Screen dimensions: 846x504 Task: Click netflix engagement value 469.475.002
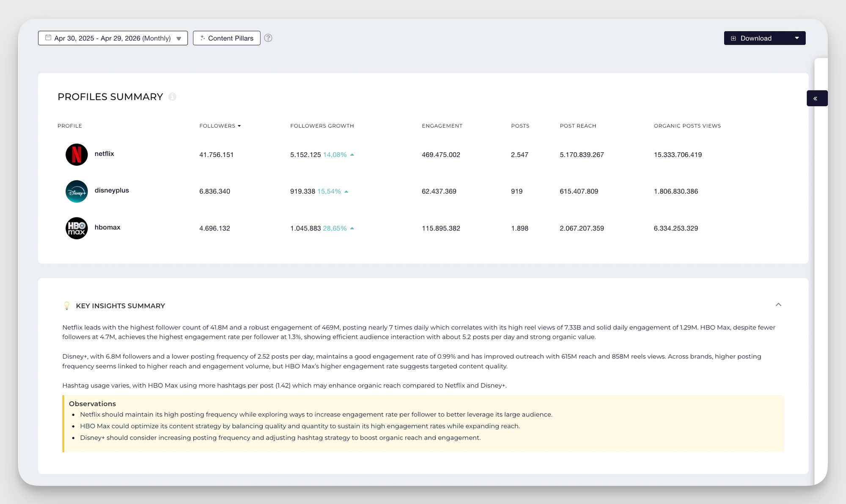click(x=441, y=155)
